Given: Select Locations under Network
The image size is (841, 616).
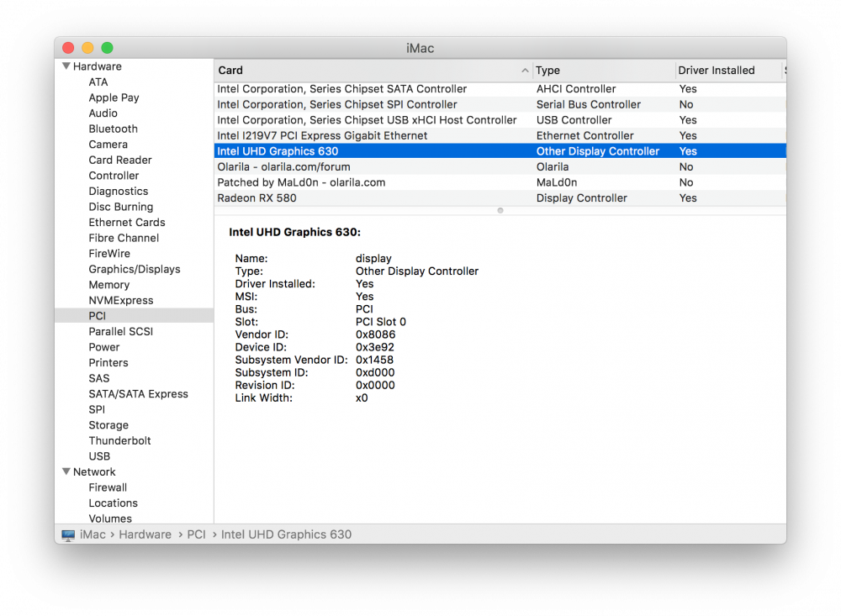Looking at the screenshot, I should click(x=114, y=503).
